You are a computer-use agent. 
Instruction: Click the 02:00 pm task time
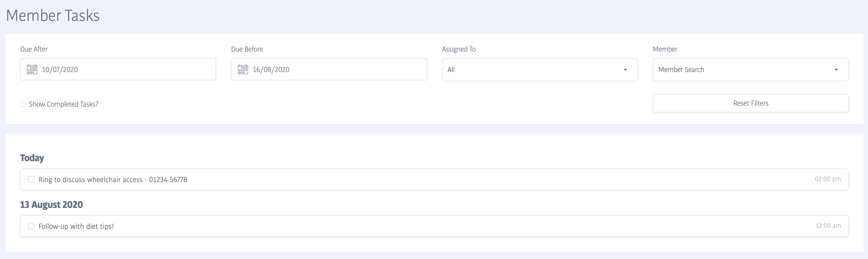(x=828, y=179)
